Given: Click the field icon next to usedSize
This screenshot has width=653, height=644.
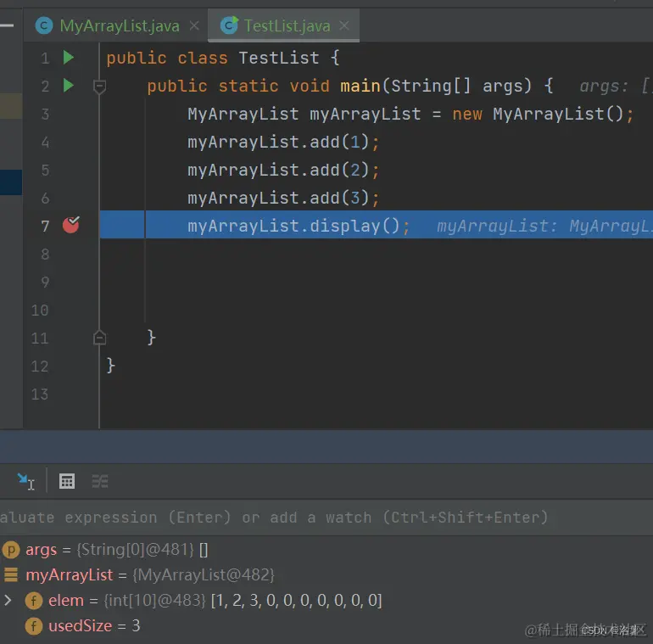Looking at the screenshot, I should [x=34, y=626].
